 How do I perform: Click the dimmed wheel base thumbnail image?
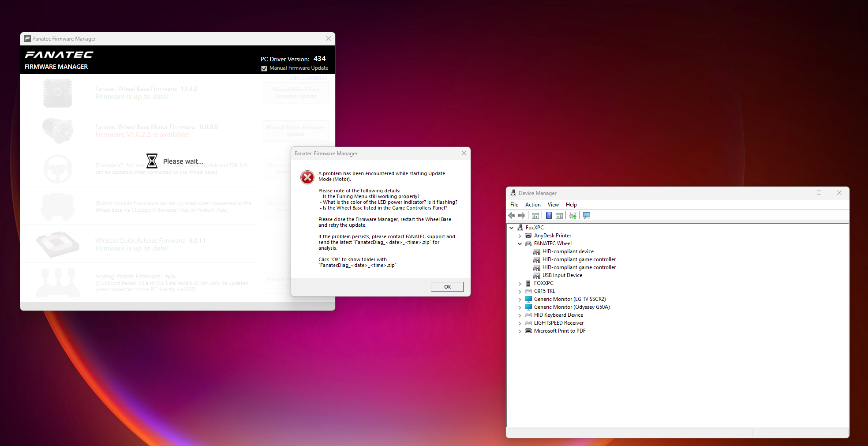(x=58, y=93)
